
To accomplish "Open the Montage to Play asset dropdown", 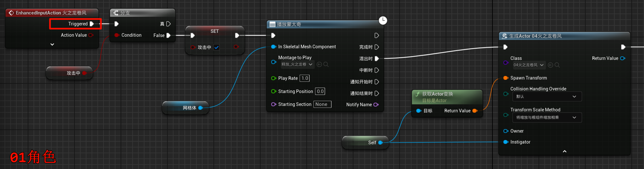I will (297, 64).
